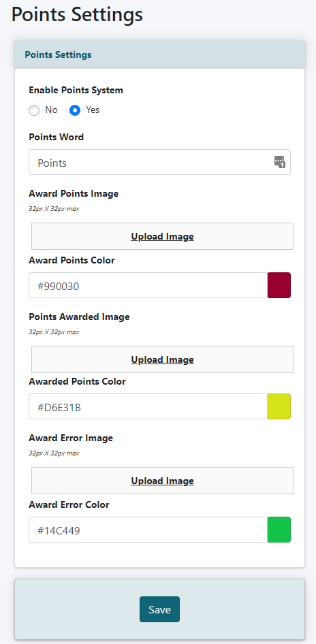This screenshot has width=316, height=644.
Task: Open the dark red Award Points color swatch
Action: tap(279, 285)
